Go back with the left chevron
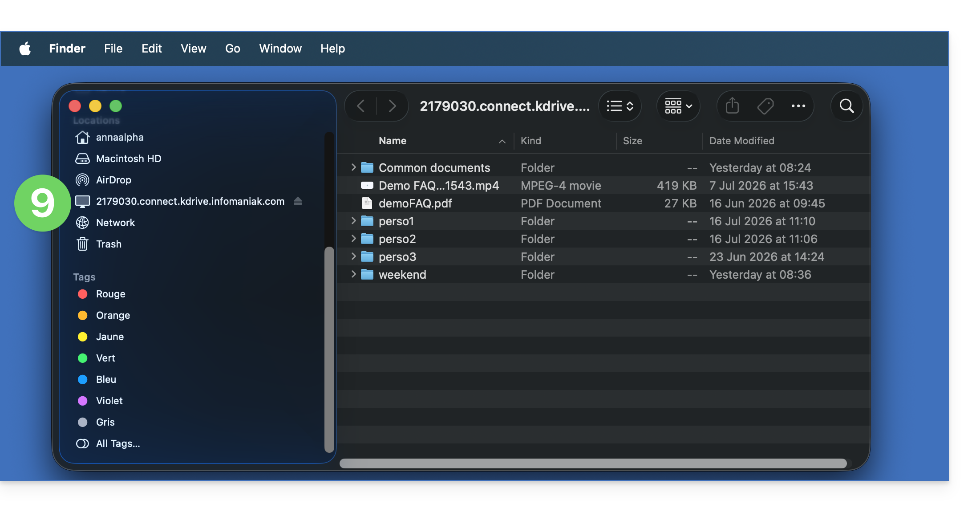The height and width of the screenshot is (512, 980). (x=361, y=106)
